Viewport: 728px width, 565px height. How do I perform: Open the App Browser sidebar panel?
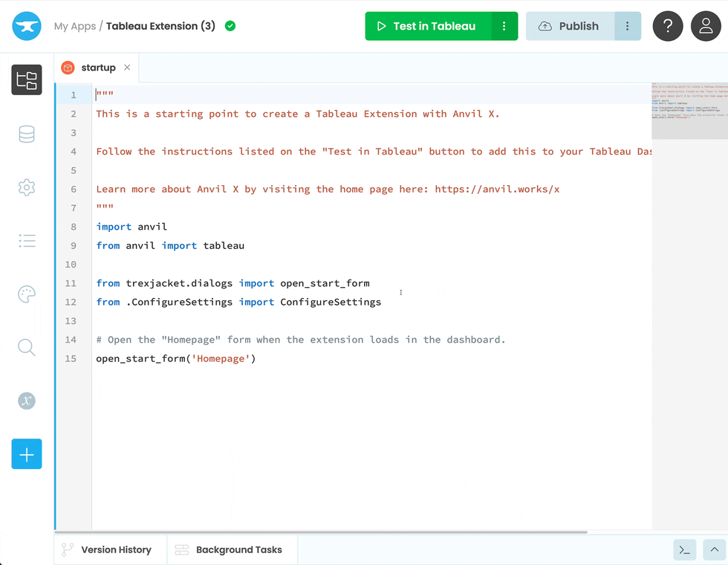[27, 80]
